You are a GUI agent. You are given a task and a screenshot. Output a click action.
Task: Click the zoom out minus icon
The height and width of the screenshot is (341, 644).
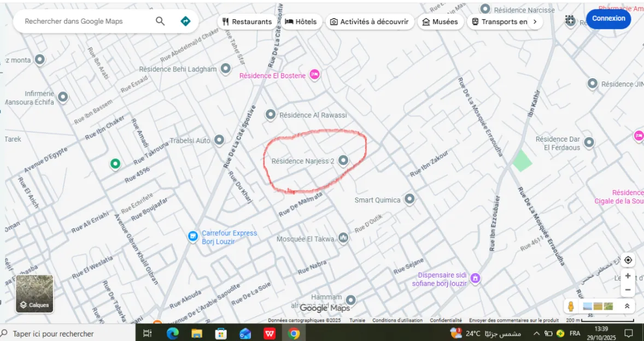628,290
